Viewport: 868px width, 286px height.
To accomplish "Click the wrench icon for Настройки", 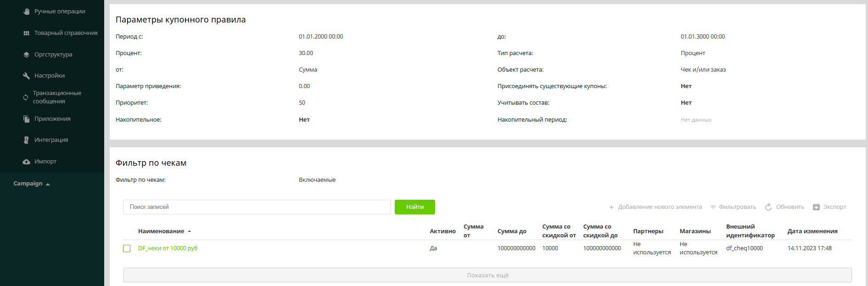I will (x=27, y=76).
